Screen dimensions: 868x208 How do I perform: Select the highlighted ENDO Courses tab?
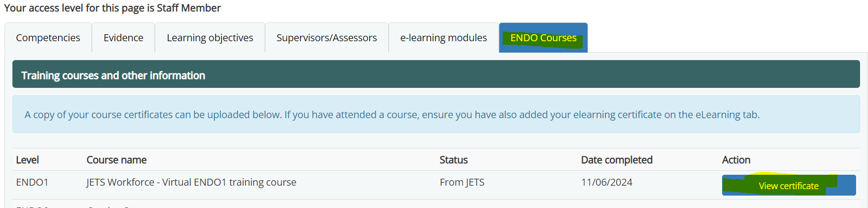tap(543, 38)
